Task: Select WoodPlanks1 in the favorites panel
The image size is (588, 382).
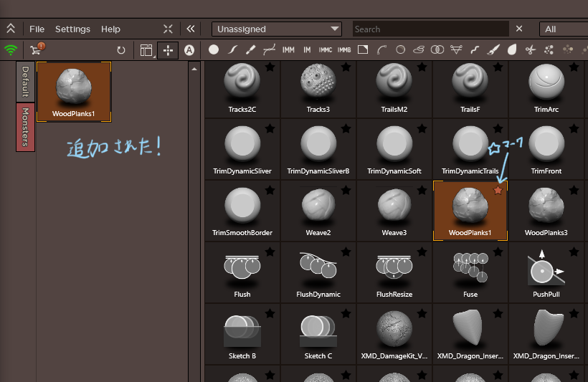Action: pos(74,92)
